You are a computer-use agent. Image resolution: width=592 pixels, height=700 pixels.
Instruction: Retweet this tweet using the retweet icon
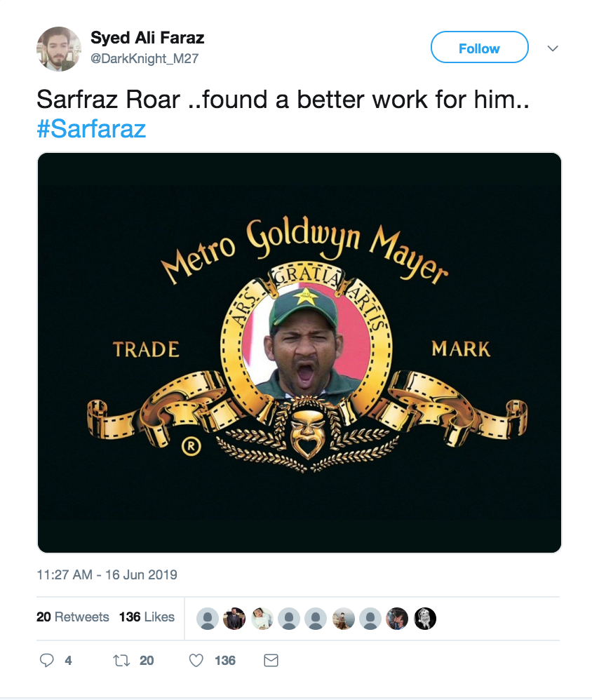tap(121, 660)
